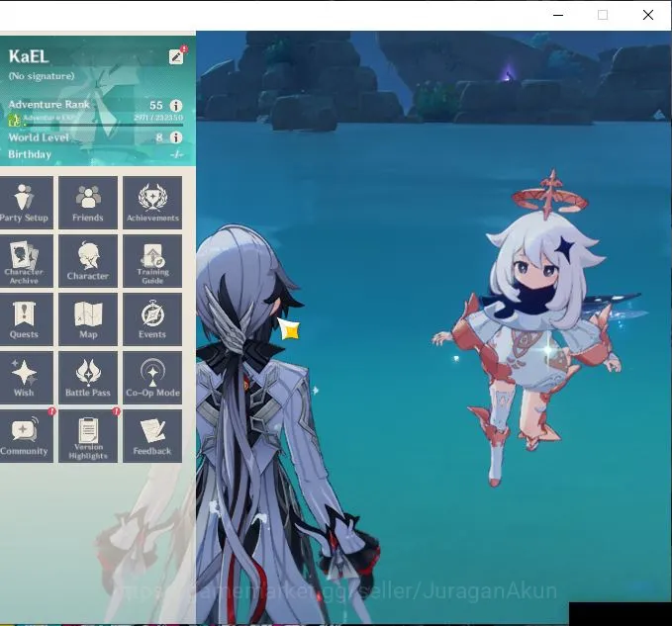672x626 pixels.
Task: Open the Achievements menu
Action: (x=152, y=203)
